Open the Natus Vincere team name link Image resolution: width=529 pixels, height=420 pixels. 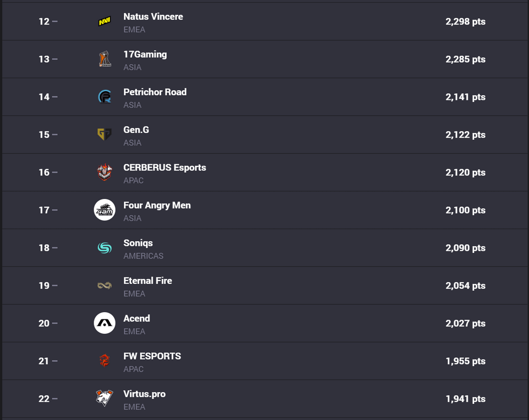[153, 17]
